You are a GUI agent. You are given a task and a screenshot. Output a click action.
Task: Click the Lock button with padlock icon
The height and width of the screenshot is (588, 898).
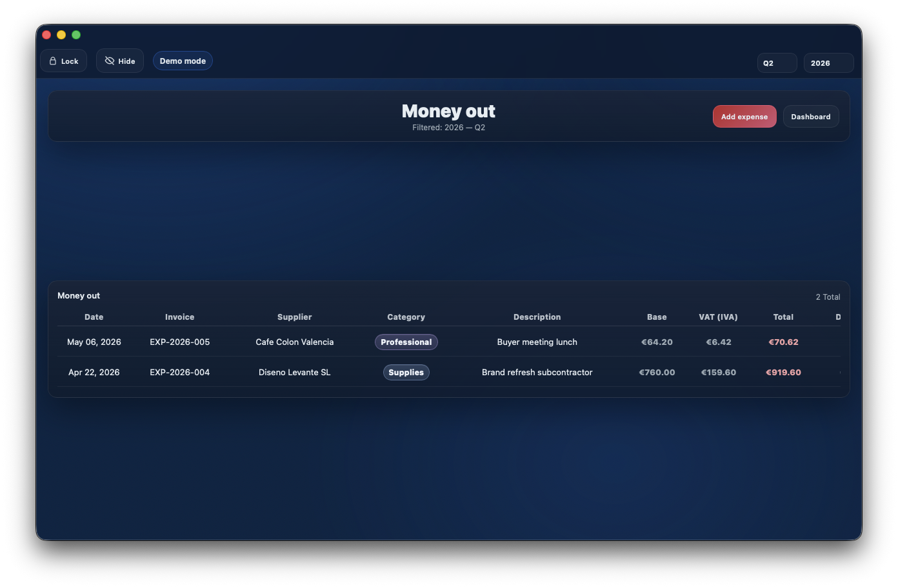coord(64,61)
